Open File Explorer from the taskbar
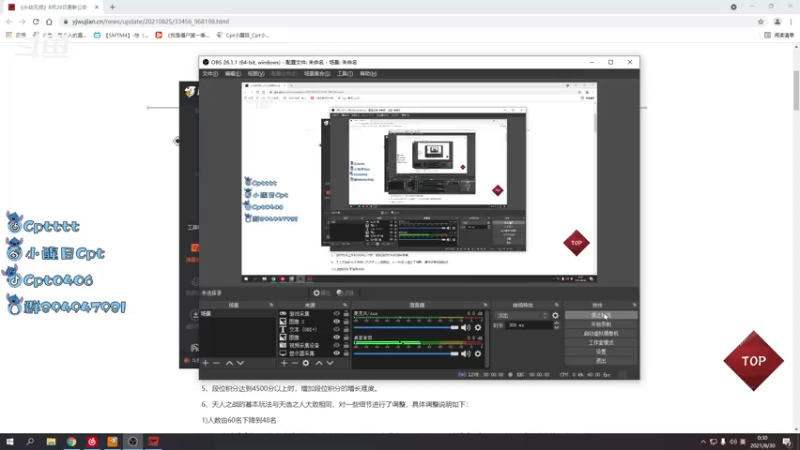This screenshot has width=800, height=450. click(51, 441)
